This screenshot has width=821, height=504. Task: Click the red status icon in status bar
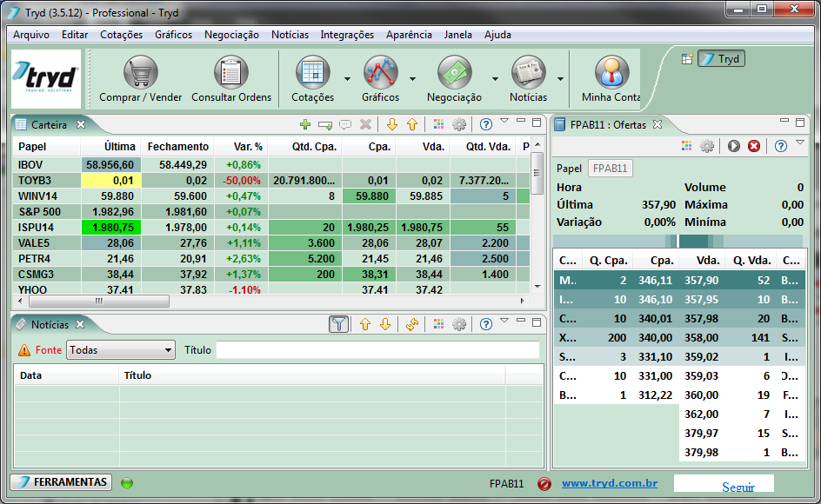(544, 484)
